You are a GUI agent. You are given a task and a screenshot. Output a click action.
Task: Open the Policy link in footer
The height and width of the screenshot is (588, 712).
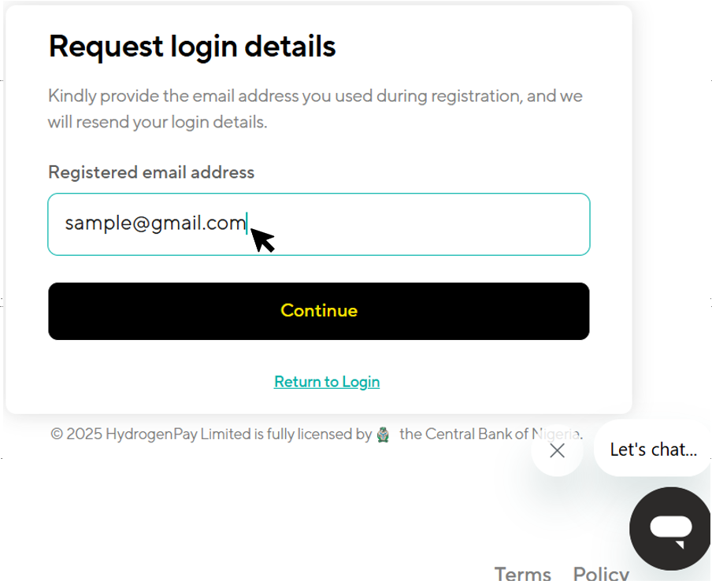click(601, 574)
